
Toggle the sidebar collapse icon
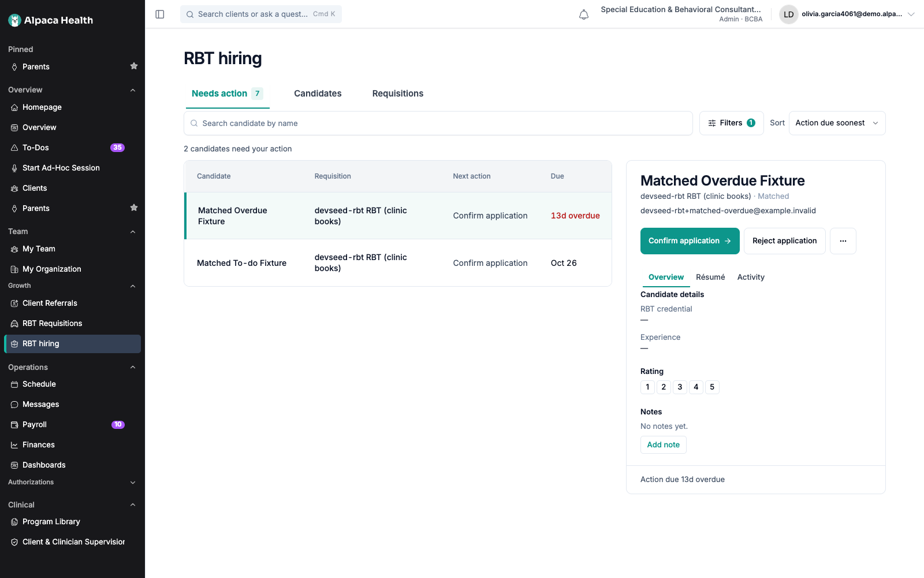click(160, 14)
